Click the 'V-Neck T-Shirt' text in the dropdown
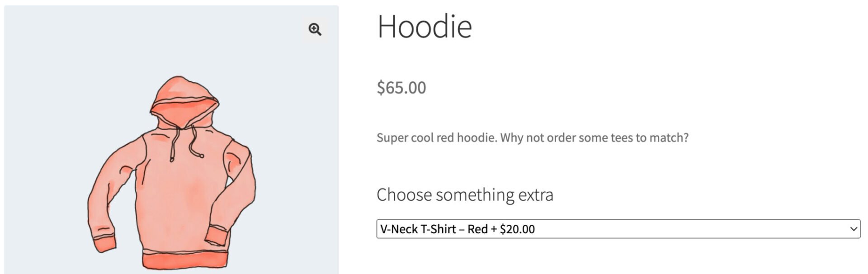The width and height of the screenshot is (868, 274). pyautogui.click(x=418, y=229)
